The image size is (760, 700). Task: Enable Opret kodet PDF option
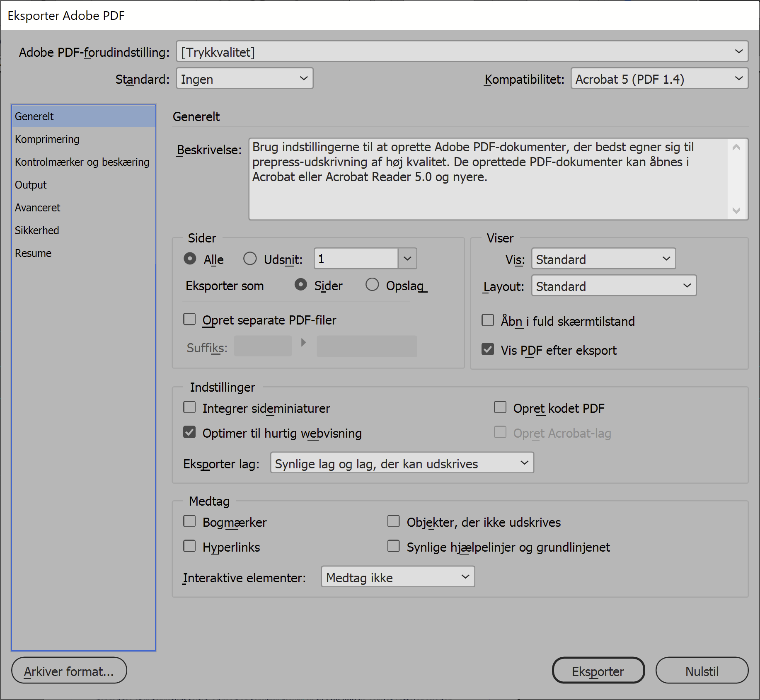pos(500,407)
